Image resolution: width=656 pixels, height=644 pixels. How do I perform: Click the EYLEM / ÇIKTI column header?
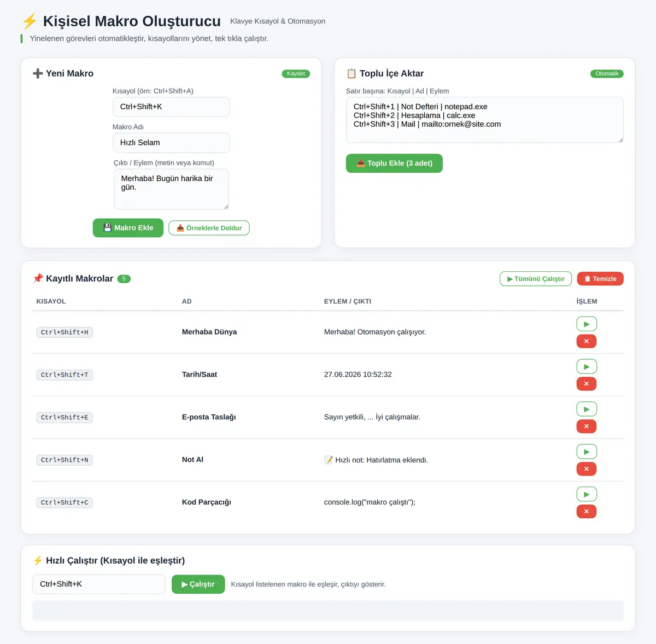click(x=348, y=301)
